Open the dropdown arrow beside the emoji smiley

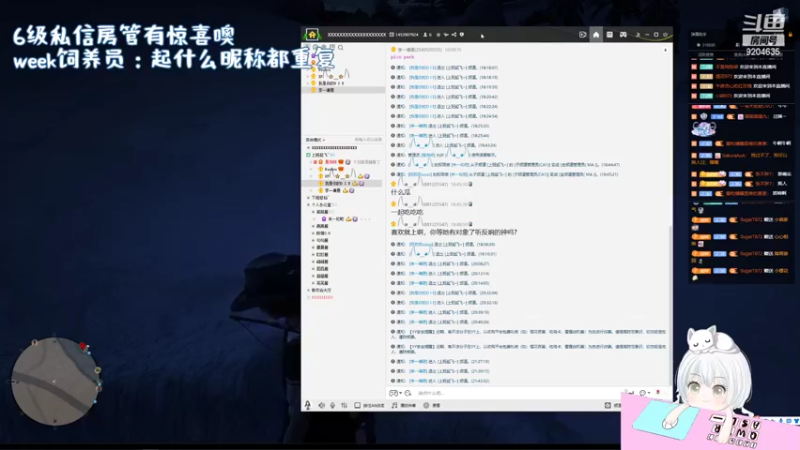point(648,393)
